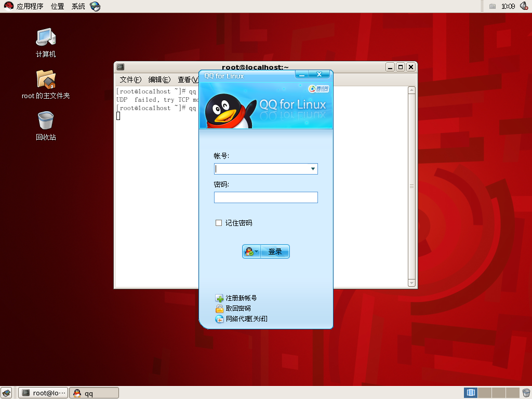Click the 'UDP failed, try TCP' terminal line

(157, 100)
